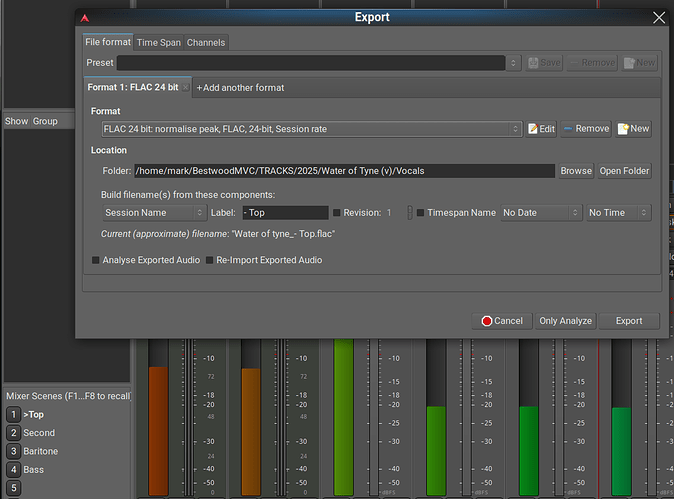Viewport: 674px width, 499px height.
Task: Click the Label text field
Action: click(x=284, y=213)
